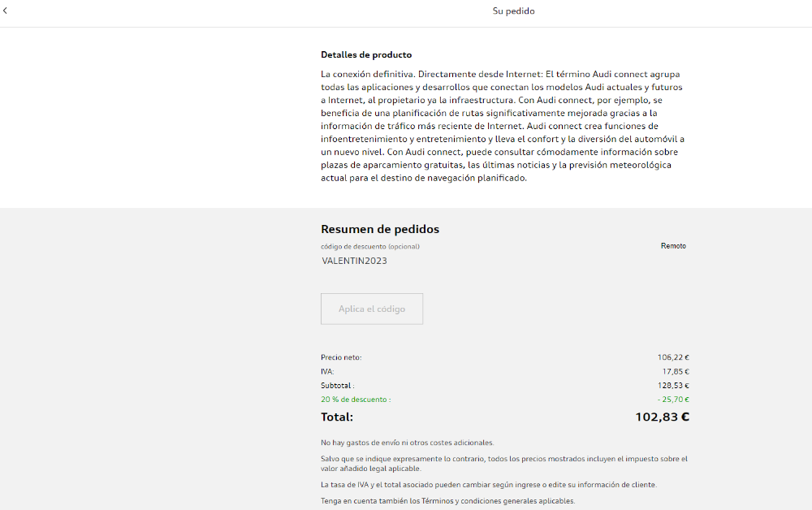Click the Términos y condiciones generales sentence
This screenshot has width=812, height=510.
click(x=448, y=501)
